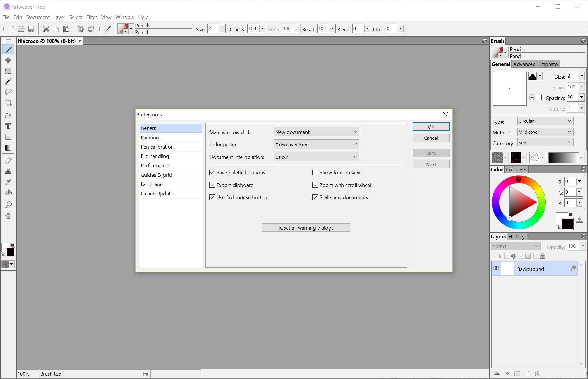This screenshot has width=588, height=379.
Task: Select the Eraser tool
Action: coord(8,160)
